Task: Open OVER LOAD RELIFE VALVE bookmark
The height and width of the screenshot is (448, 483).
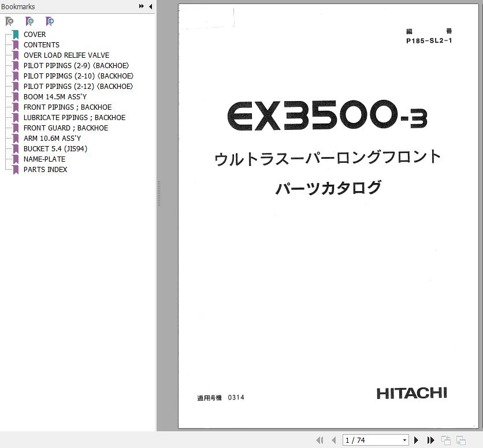Action: pos(66,55)
